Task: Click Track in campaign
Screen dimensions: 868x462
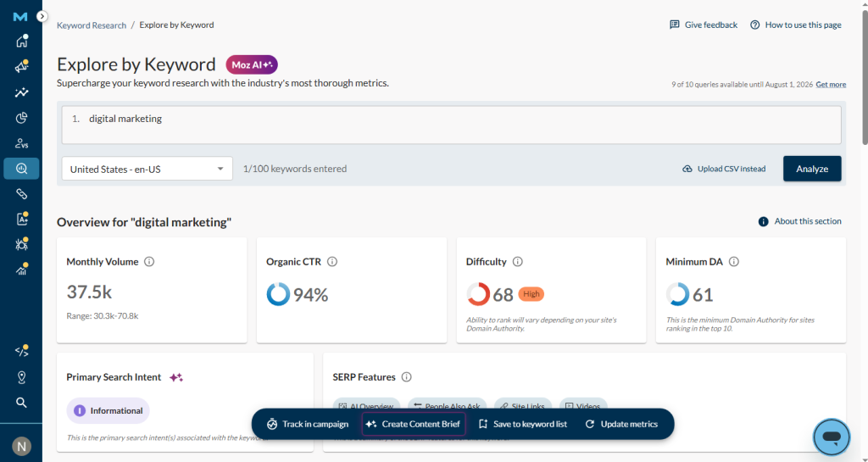Action: pos(307,425)
